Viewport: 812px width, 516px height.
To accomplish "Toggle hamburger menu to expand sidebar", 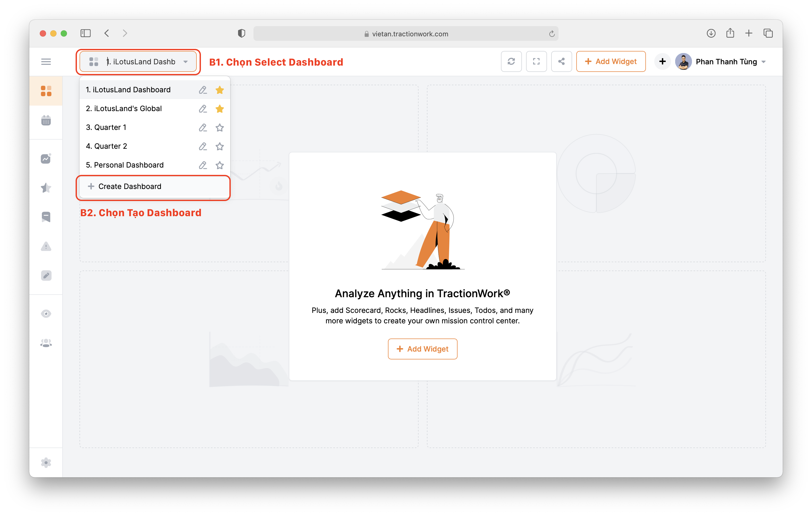I will 46,62.
